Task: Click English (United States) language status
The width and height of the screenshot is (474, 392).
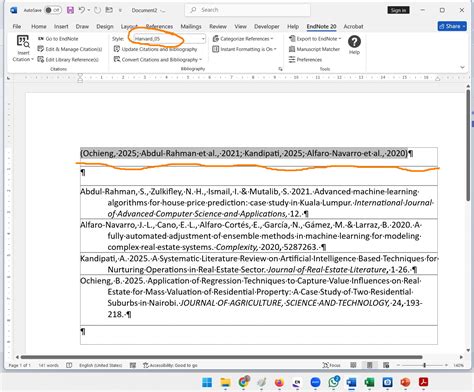Action: (x=100, y=365)
